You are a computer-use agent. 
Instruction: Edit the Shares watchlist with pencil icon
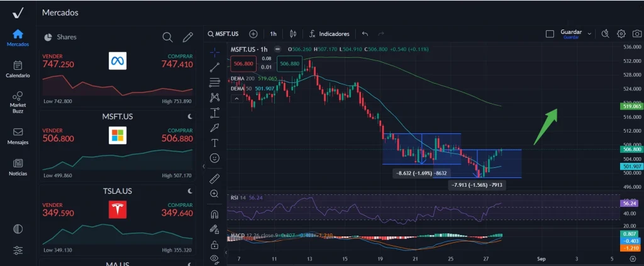187,37
